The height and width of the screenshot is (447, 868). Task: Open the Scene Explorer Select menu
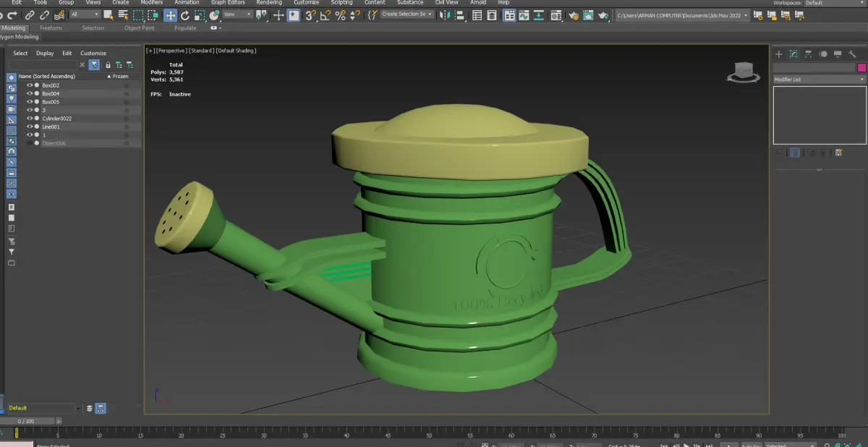coord(20,53)
